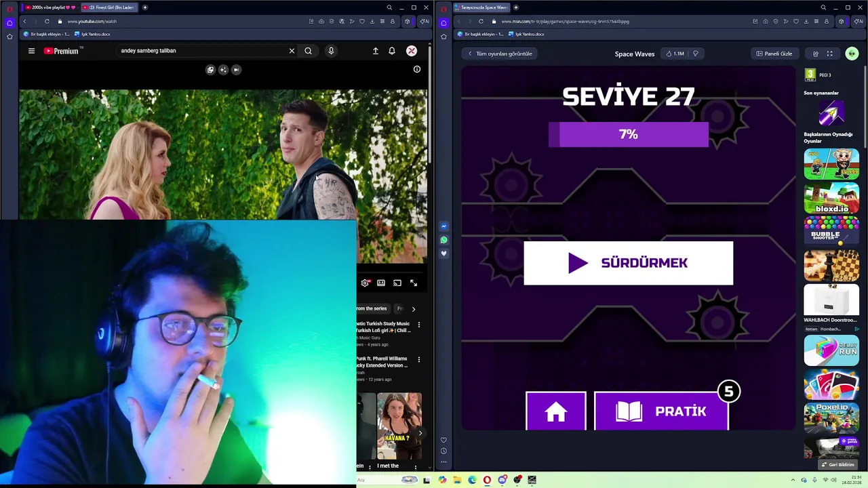Open WAHLBACH Doorstroo... ad link
This screenshot has width=868, height=488.
[831, 320]
